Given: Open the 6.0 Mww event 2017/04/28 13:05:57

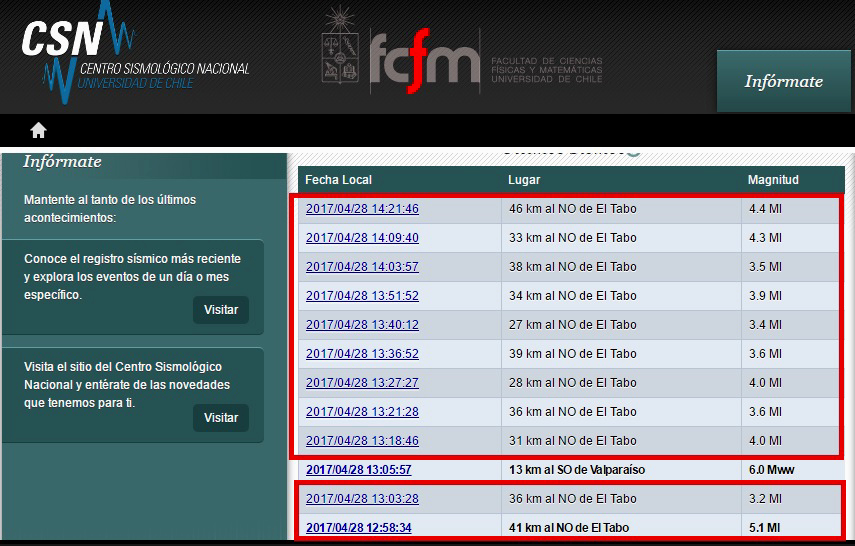Looking at the screenshot, I should pos(358,470).
